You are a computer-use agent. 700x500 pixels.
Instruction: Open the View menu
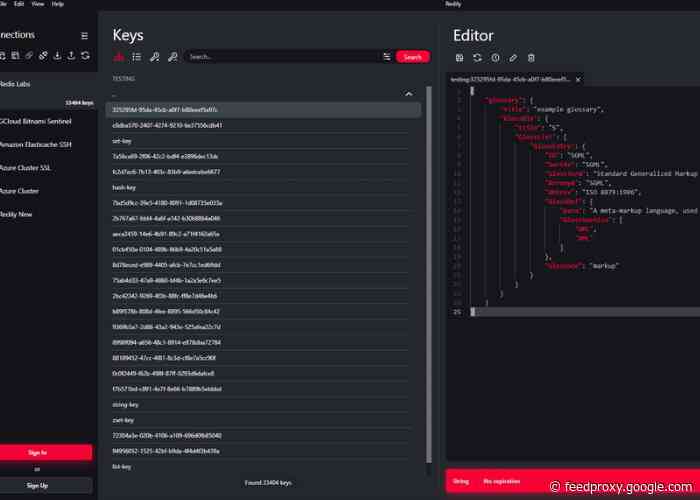pyautogui.click(x=38, y=4)
